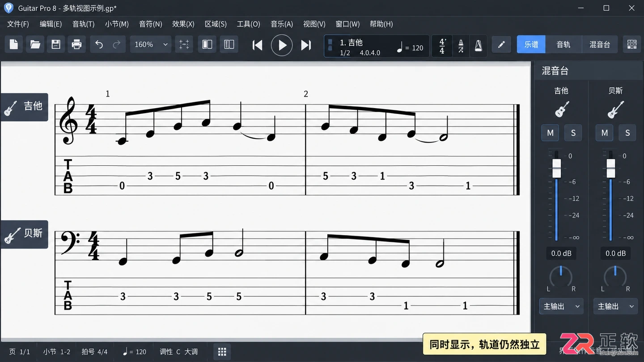The image size is (644, 362).
Task: Open the 效果(X) menu
Action: pos(183,24)
